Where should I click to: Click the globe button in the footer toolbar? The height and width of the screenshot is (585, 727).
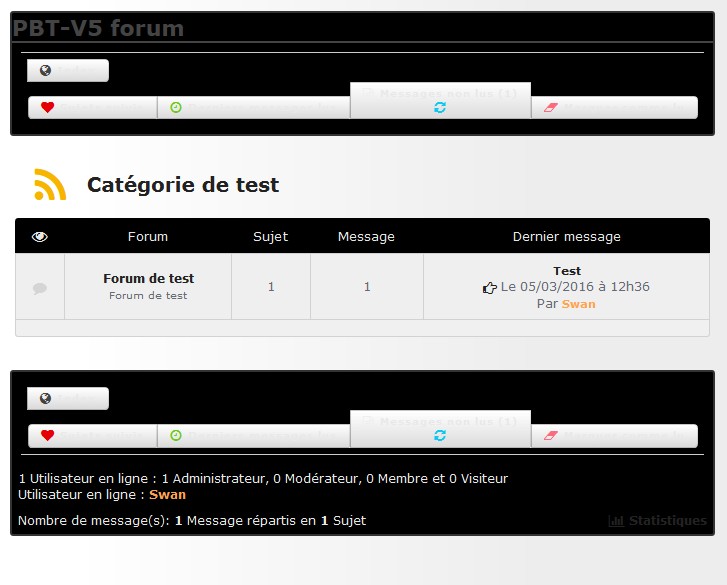(x=67, y=399)
